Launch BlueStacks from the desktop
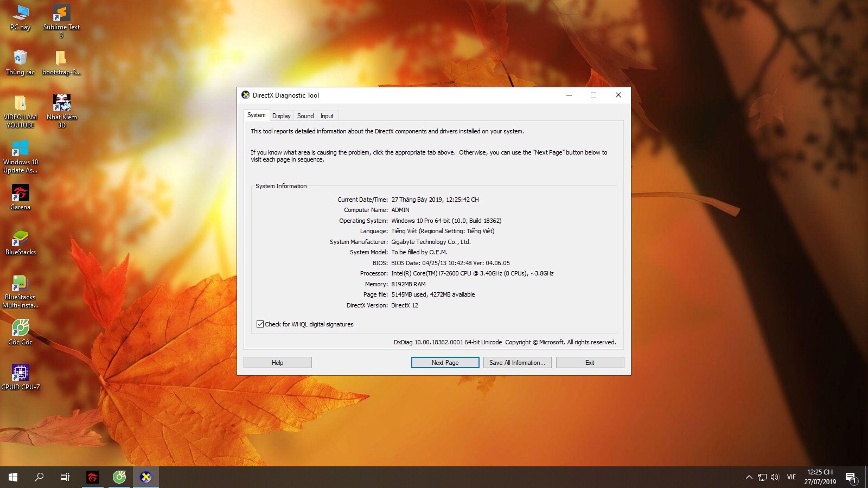The image size is (868, 488). [21, 239]
